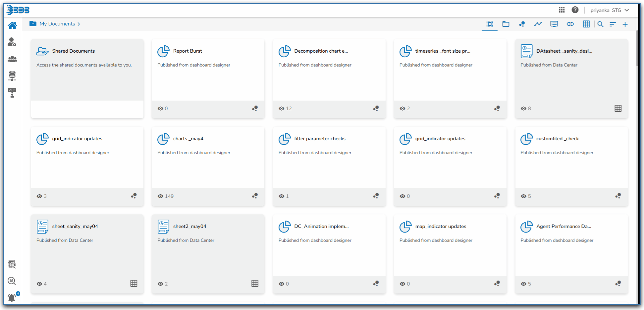Open filter parameter checks dashboard title
This screenshot has width=644, height=310.
[320, 139]
